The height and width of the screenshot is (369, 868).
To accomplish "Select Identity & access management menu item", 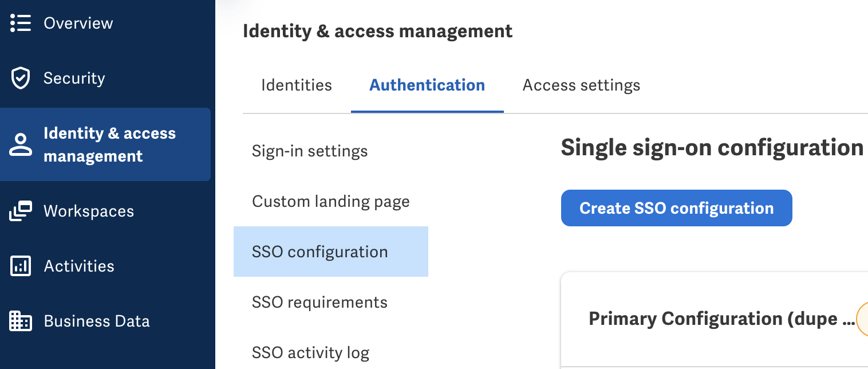I will click(105, 144).
